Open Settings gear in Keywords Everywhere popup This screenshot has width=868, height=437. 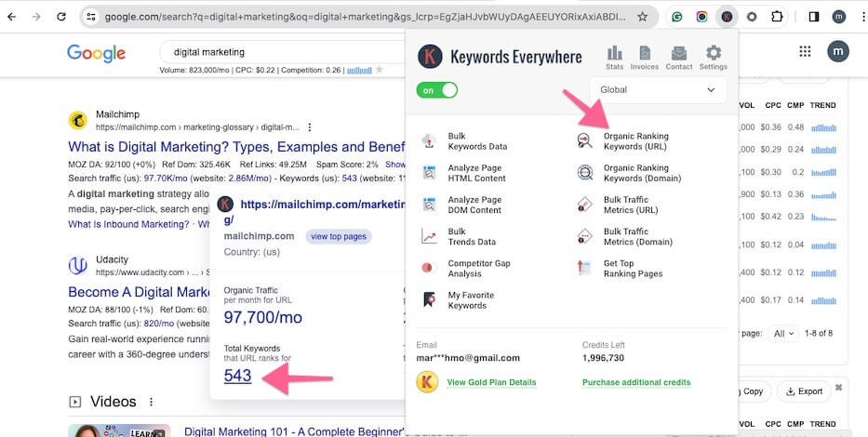point(713,58)
